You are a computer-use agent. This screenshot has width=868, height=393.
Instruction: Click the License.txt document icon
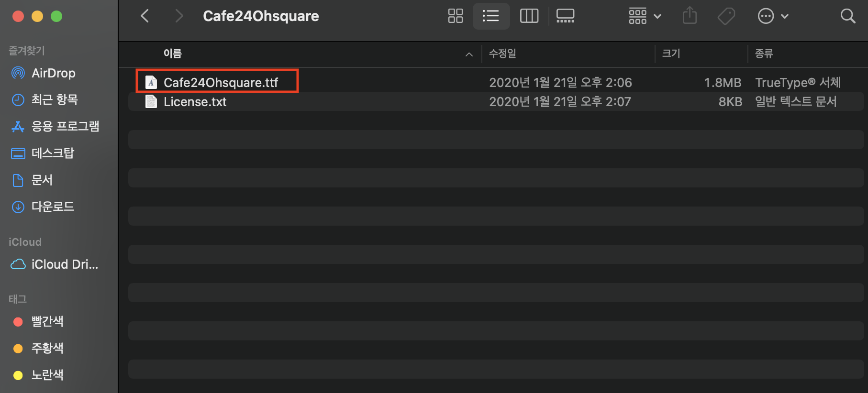151,101
